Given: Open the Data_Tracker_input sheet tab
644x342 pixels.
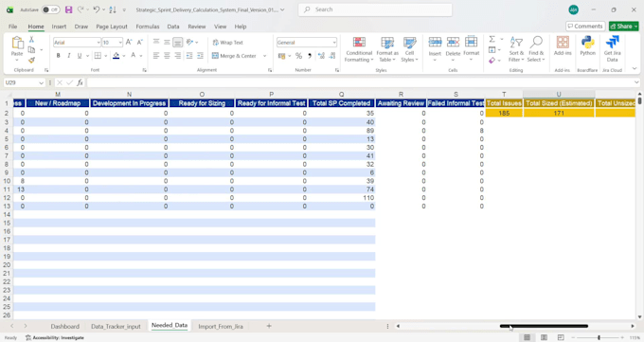Looking at the screenshot, I should pyautogui.click(x=116, y=326).
